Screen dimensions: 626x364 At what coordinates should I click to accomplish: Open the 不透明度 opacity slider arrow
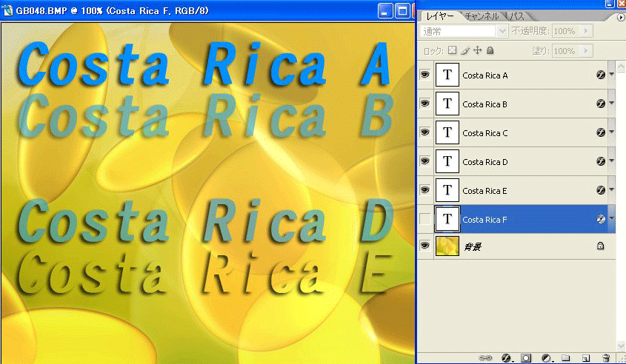(x=586, y=30)
